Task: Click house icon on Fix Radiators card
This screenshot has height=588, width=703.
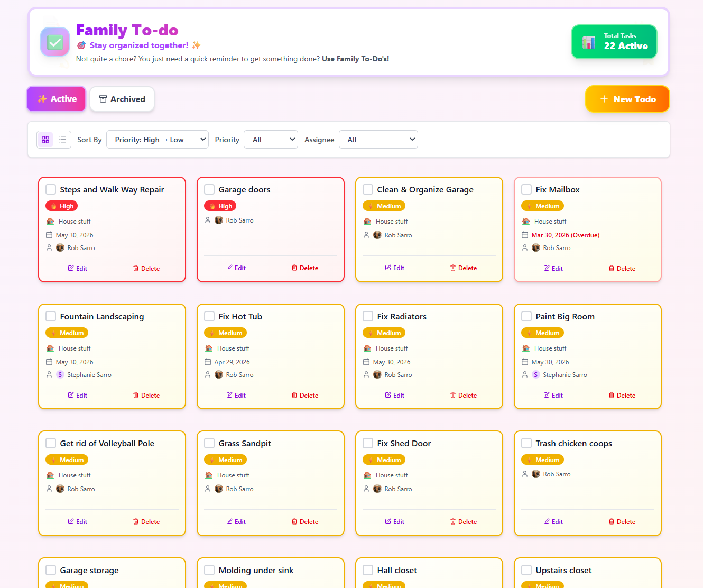Action: point(367,348)
